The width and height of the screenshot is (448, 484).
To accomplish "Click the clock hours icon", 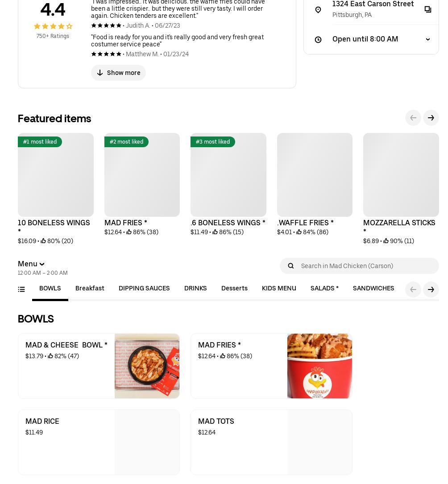I will click(x=318, y=40).
